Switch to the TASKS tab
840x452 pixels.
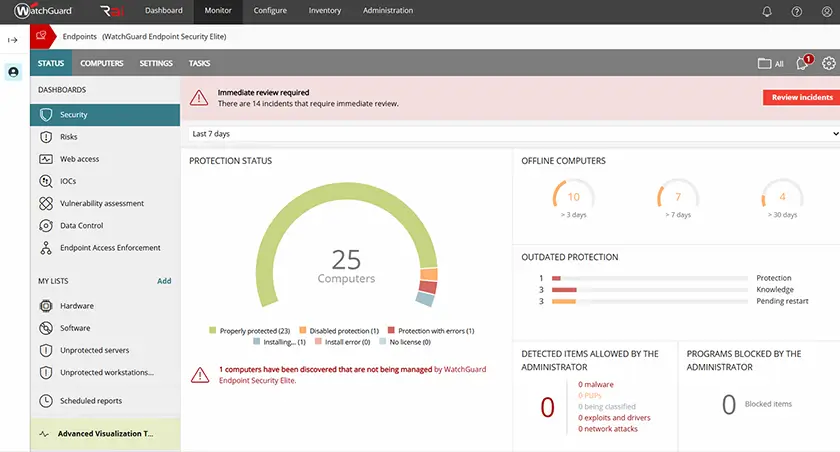click(x=199, y=63)
